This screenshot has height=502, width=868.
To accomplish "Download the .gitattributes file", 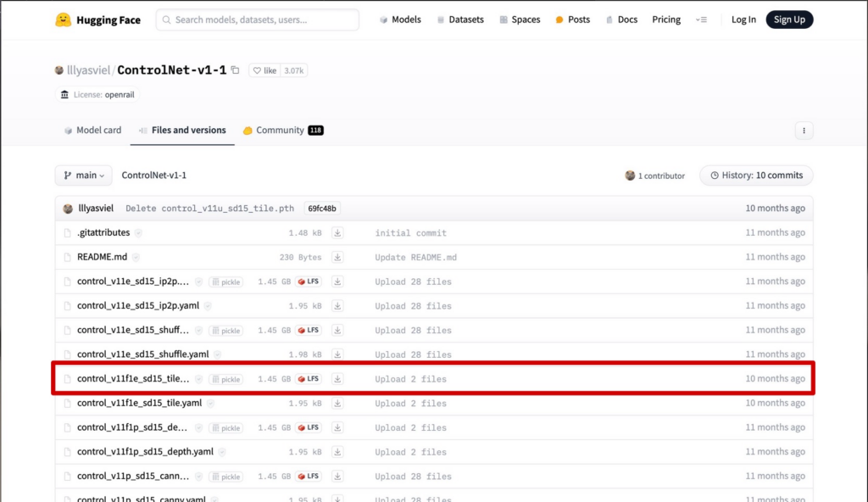I will pos(337,232).
